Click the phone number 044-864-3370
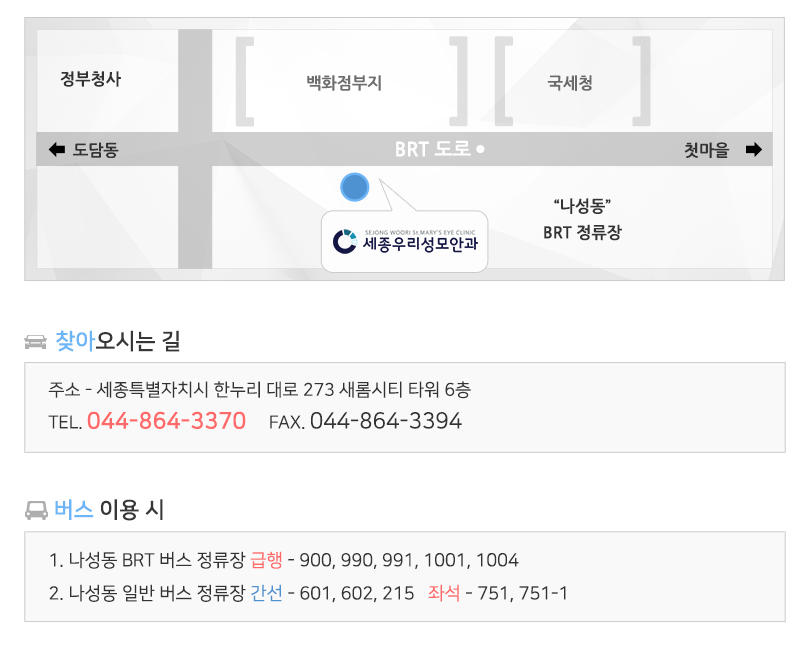 (x=166, y=421)
